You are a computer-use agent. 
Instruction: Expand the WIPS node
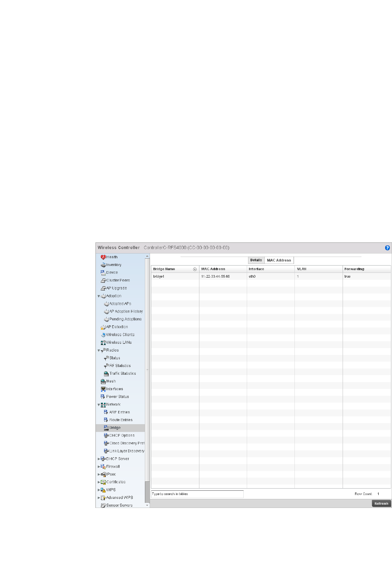pos(98,489)
